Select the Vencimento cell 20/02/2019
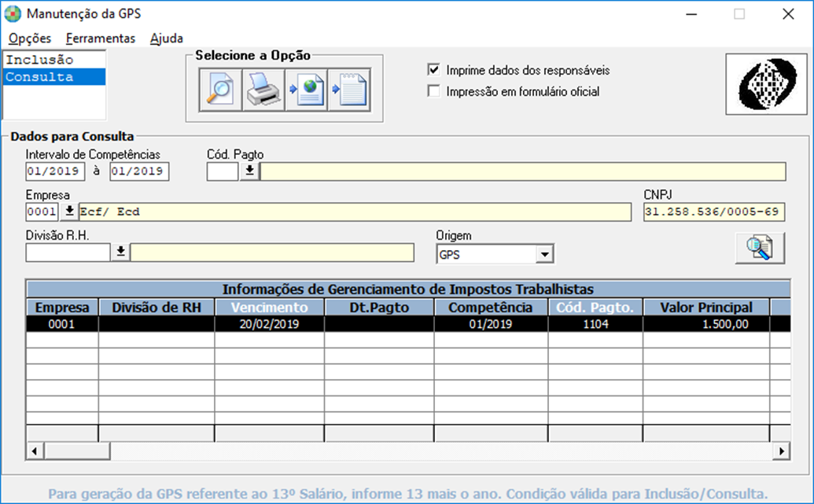 (270, 325)
